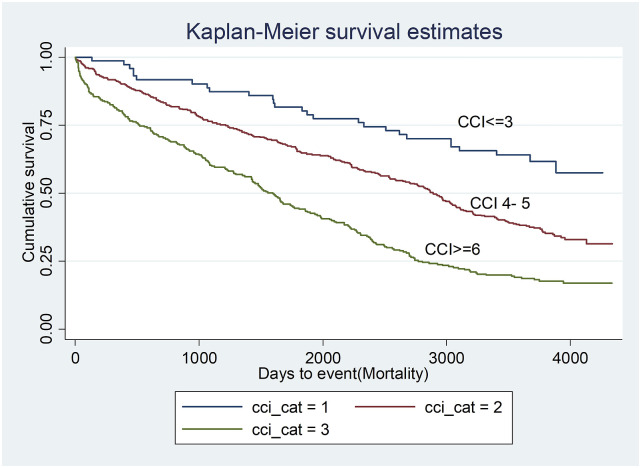Click the 1000 x-axis tick label

tap(198, 355)
